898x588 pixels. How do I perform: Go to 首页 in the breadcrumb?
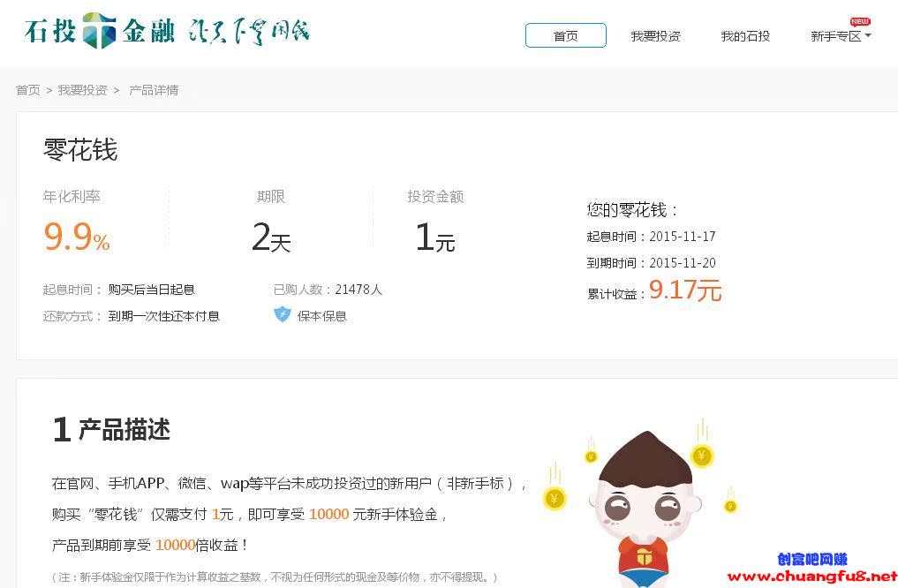pyautogui.click(x=28, y=90)
